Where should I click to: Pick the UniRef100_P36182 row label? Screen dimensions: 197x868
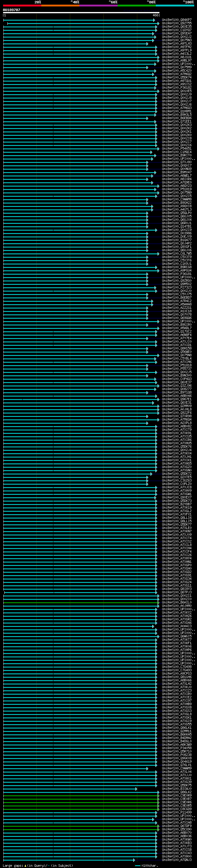(x=177, y=87)
